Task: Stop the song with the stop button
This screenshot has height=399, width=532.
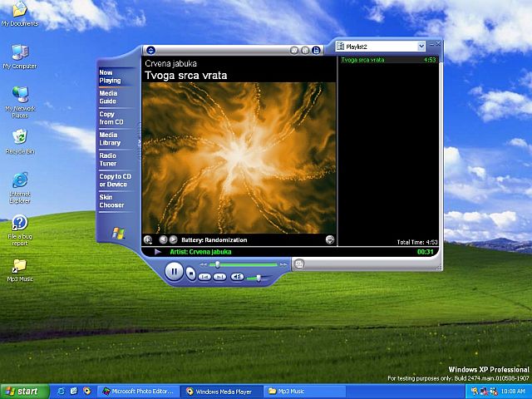Action: pos(191,273)
